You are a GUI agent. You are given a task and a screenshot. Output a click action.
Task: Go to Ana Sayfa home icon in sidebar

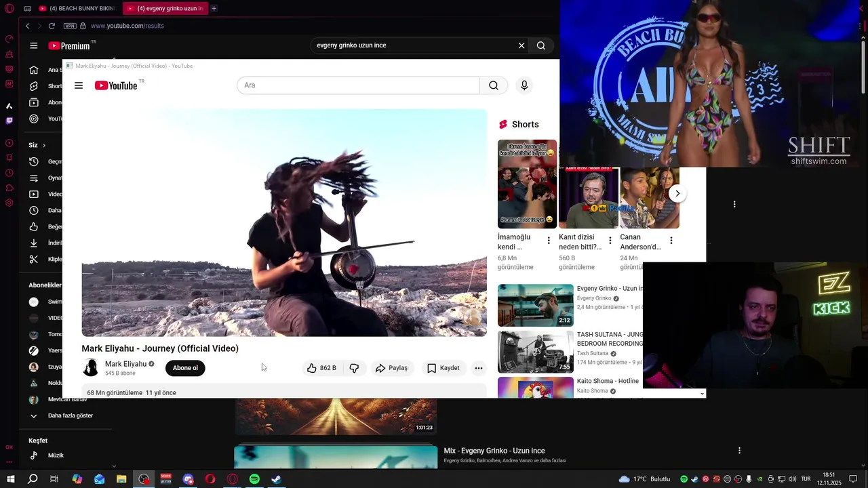[x=34, y=70]
